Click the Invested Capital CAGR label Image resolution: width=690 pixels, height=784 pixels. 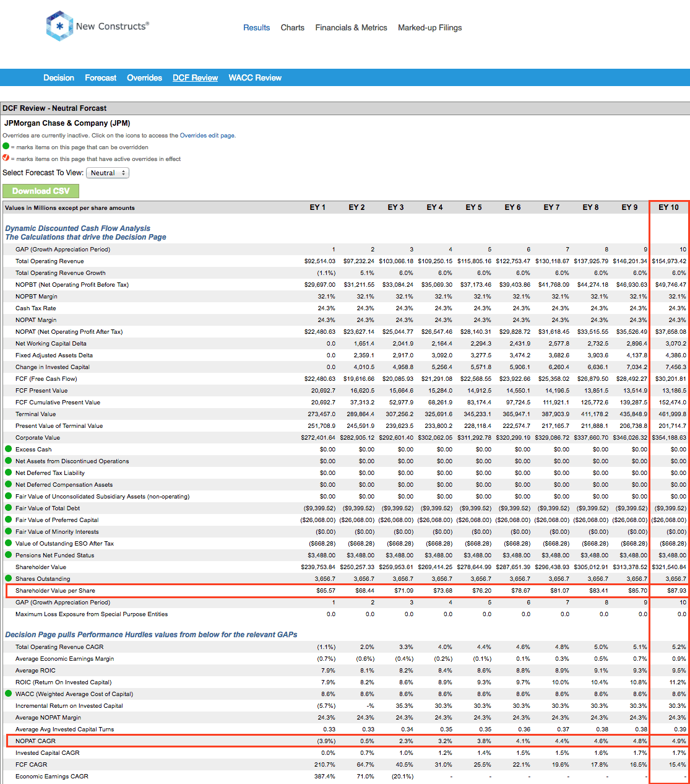48,752
